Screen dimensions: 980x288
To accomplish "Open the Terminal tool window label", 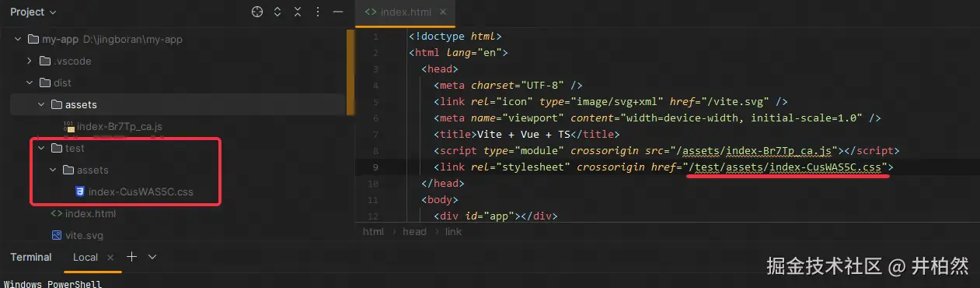I will tap(31, 257).
